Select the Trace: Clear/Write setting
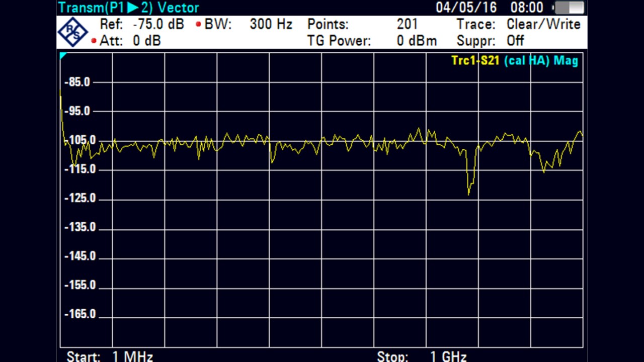This screenshot has width=644, height=362. click(x=543, y=24)
